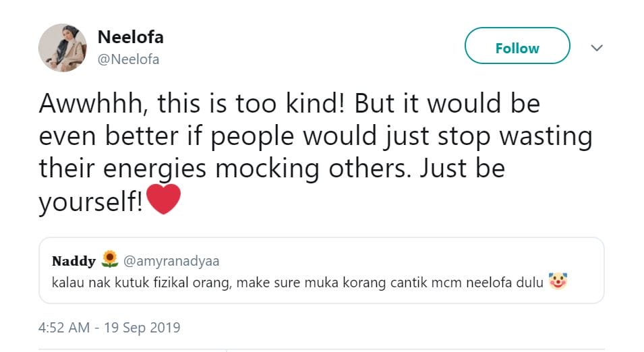Expand the tweet options chevron
Viewport: 644px width, 352px height.
[x=596, y=48]
